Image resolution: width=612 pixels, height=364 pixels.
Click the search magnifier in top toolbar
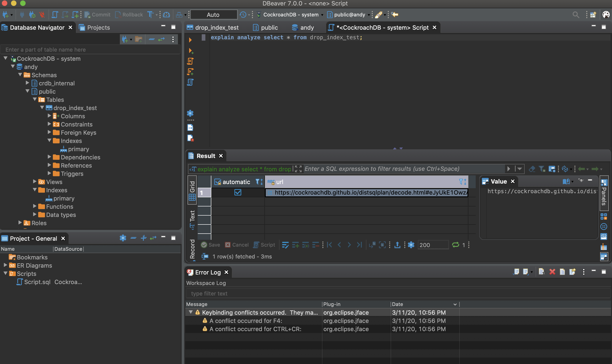point(575,15)
